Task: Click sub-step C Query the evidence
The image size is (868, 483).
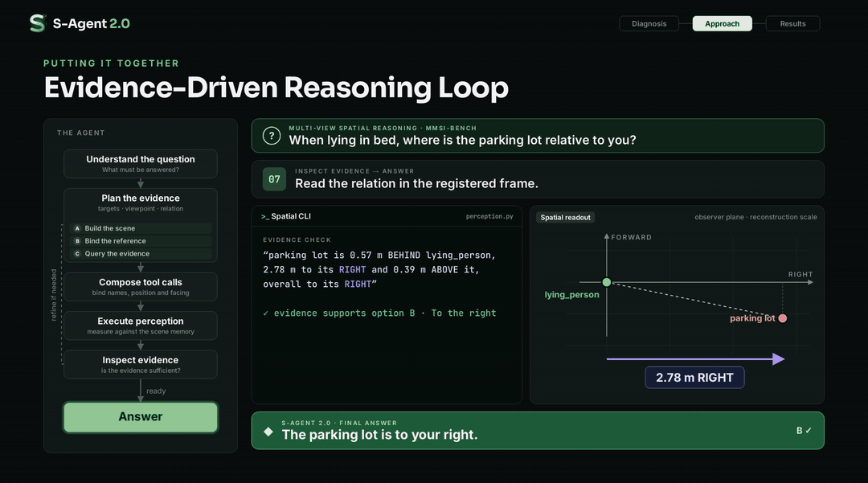Action: (x=141, y=253)
